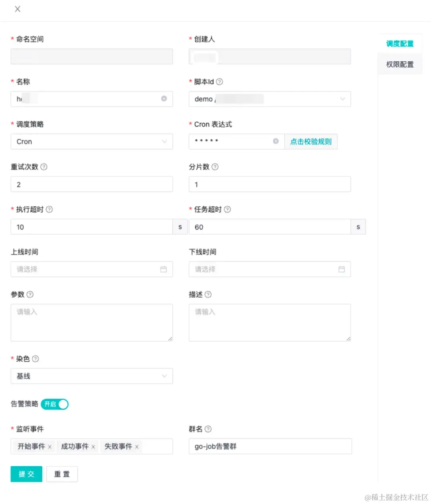Open help icon next to 脚本Id
431x504 pixels.
coord(219,82)
